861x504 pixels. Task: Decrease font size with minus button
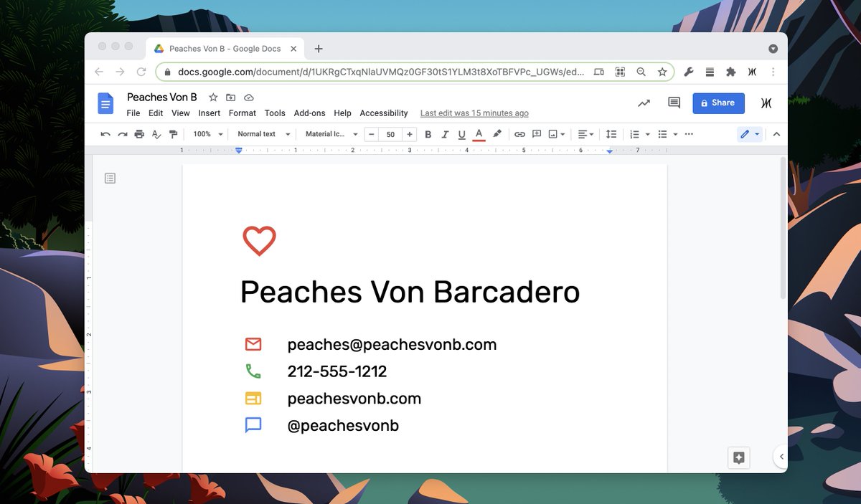(x=372, y=134)
